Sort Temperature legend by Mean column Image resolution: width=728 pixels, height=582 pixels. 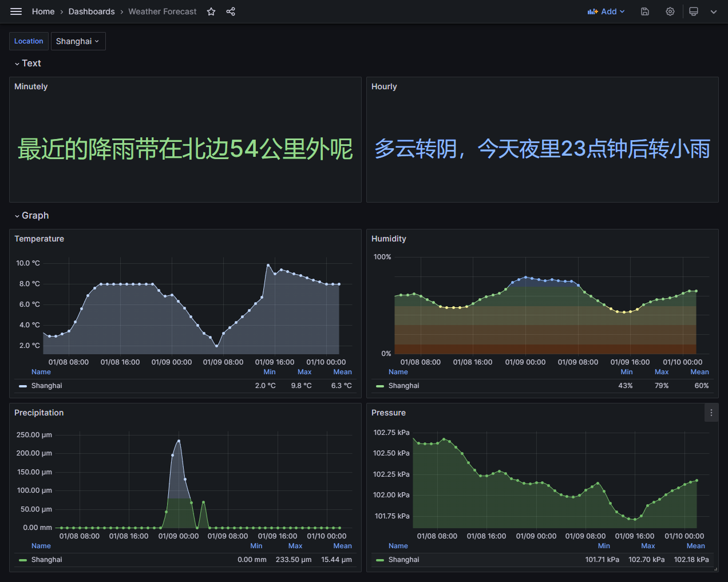tap(342, 372)
